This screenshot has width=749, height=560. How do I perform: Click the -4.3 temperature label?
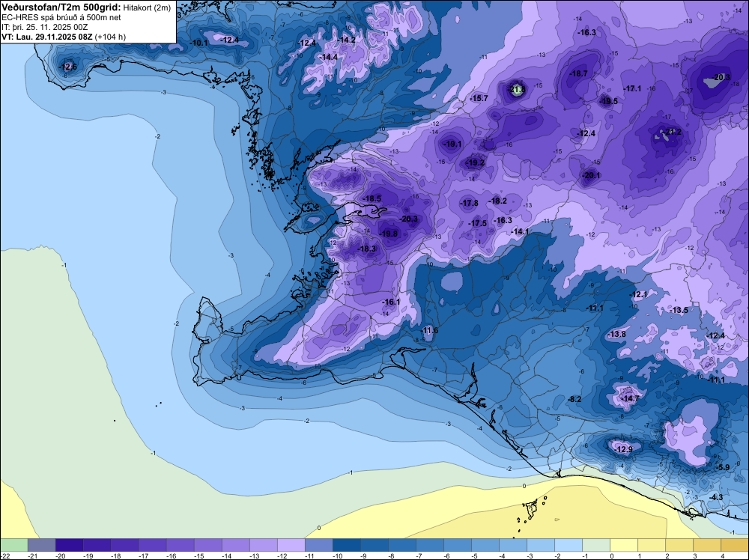click(717, 497)
